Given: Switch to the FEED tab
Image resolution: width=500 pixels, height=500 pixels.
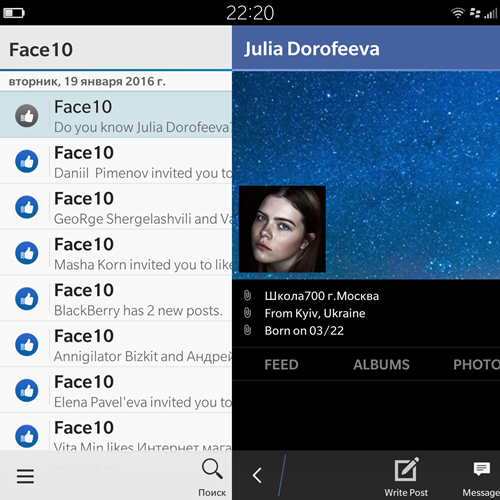Looking at the screenshot, I should pyautogui.click(x=281, y=364).
